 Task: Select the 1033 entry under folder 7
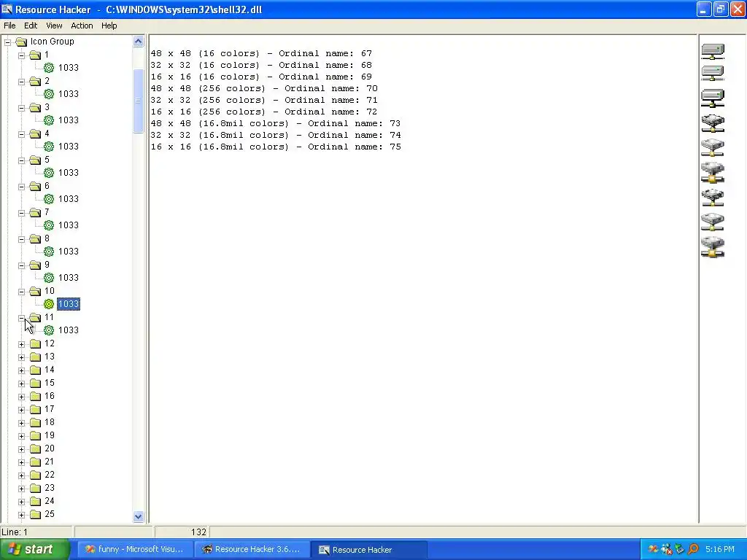69,225
